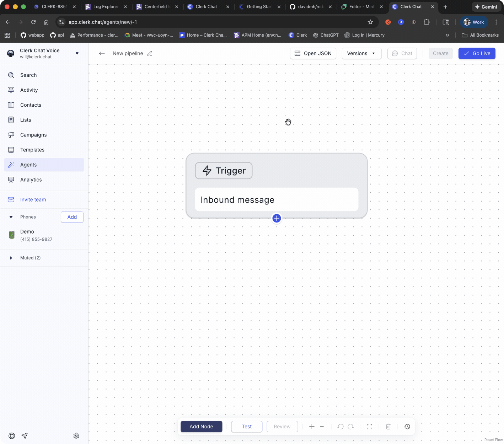
Task: Click the Go Live button
Action: click(477, 53)
